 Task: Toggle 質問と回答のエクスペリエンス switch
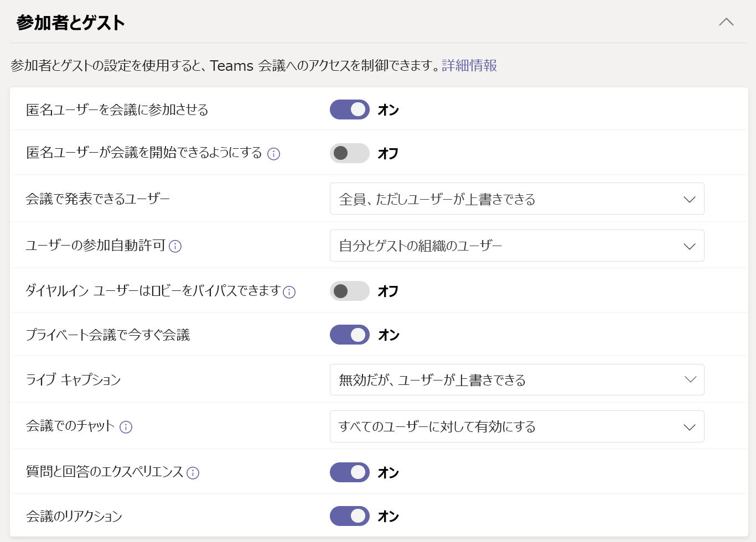350,472
